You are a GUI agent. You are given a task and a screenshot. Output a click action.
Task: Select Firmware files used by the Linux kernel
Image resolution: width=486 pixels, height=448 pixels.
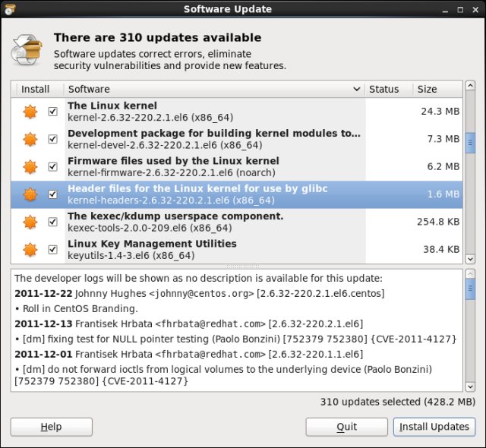click(x=173, y=161)
